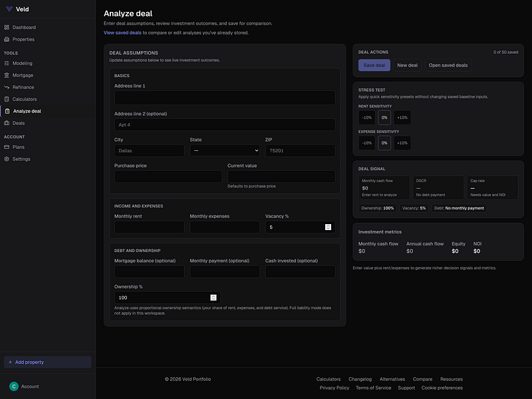Set expense sensitivity to +10%

tap(402, 143)
